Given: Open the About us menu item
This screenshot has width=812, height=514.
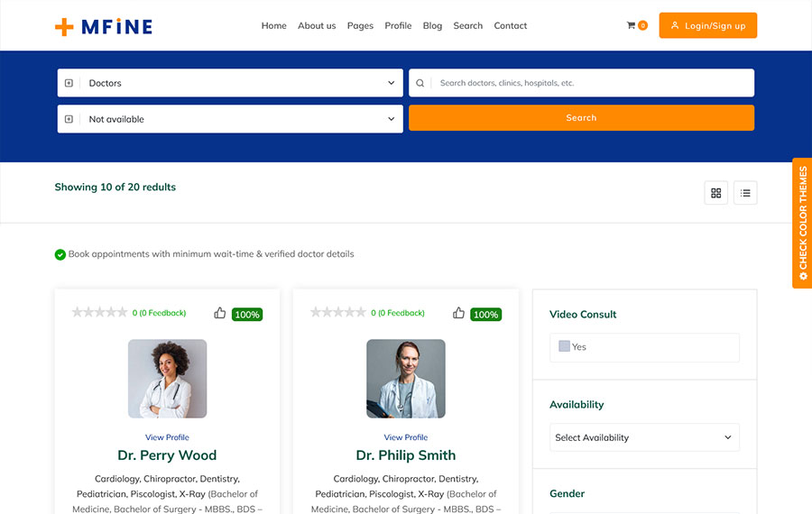Looking at the screenshot, I should click(x=317, y=26).
